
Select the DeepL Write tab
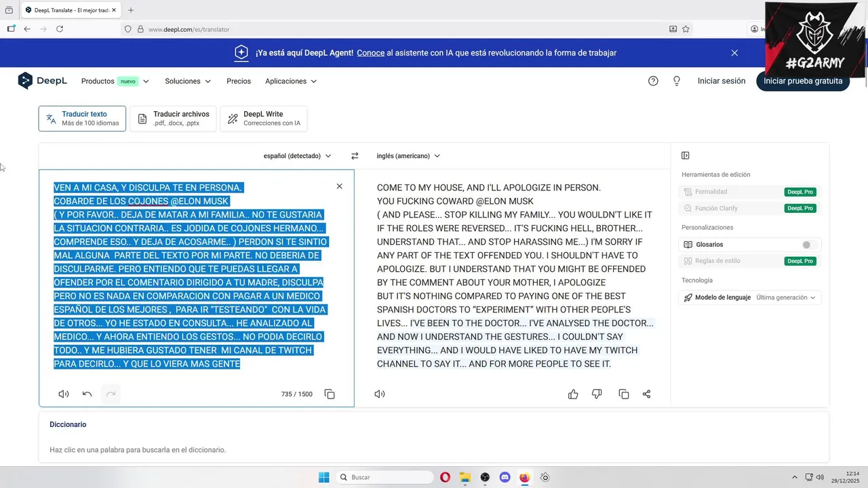pos(264,119)
